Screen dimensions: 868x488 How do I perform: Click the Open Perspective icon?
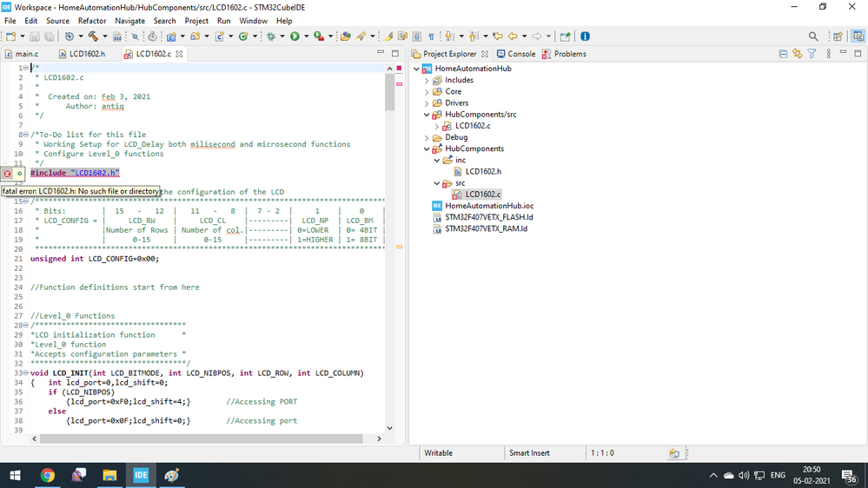838,36
